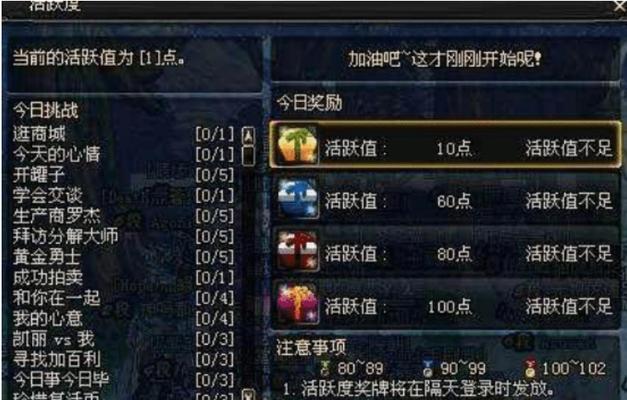Click the bronze medal icon beside 80~89
The height and width of the screenshot is (400, 627).
tap(325, 368)
